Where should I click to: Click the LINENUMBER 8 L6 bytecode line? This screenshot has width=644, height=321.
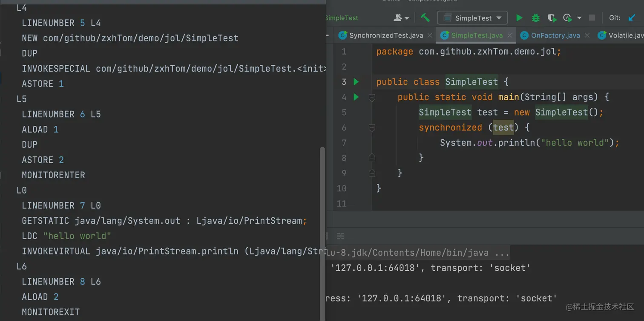click(x=61, y=282)
